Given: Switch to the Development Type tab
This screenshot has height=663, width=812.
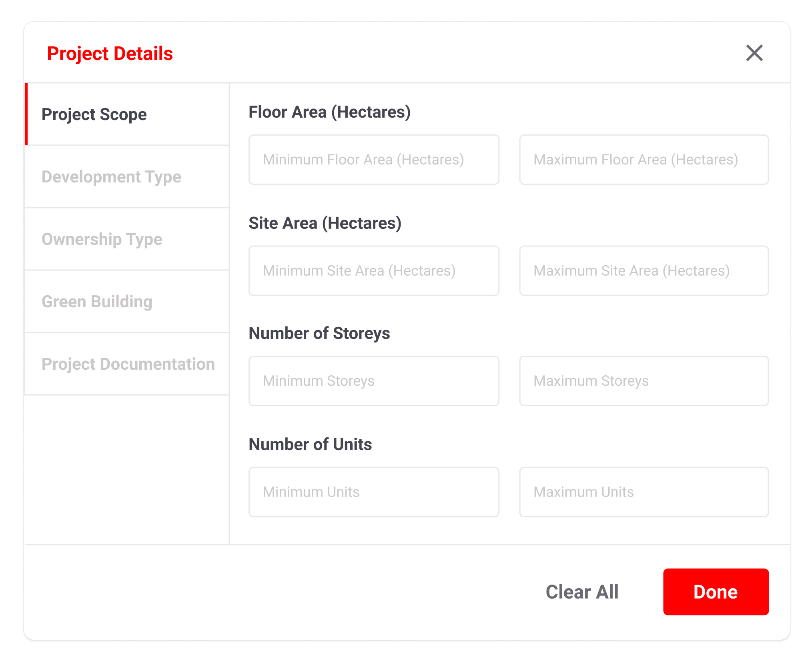Looking at the screenshot, I should (111, 177).
